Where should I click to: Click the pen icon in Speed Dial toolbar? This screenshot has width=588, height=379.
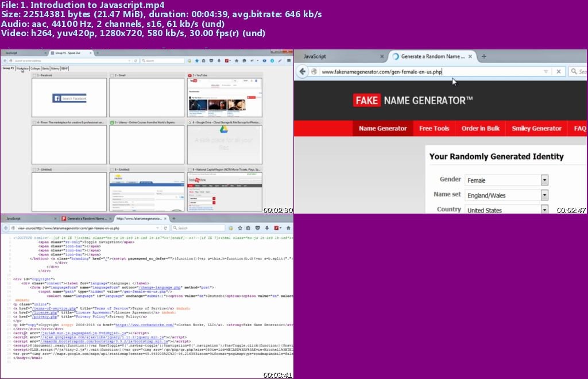click(x=280, y=61)
